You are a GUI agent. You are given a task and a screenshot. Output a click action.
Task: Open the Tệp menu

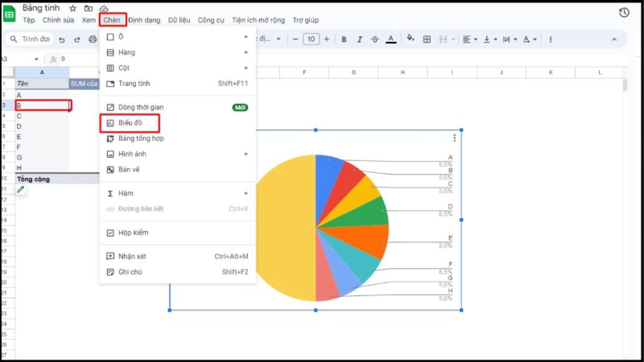pyautogui.click(x=29, y=20)
